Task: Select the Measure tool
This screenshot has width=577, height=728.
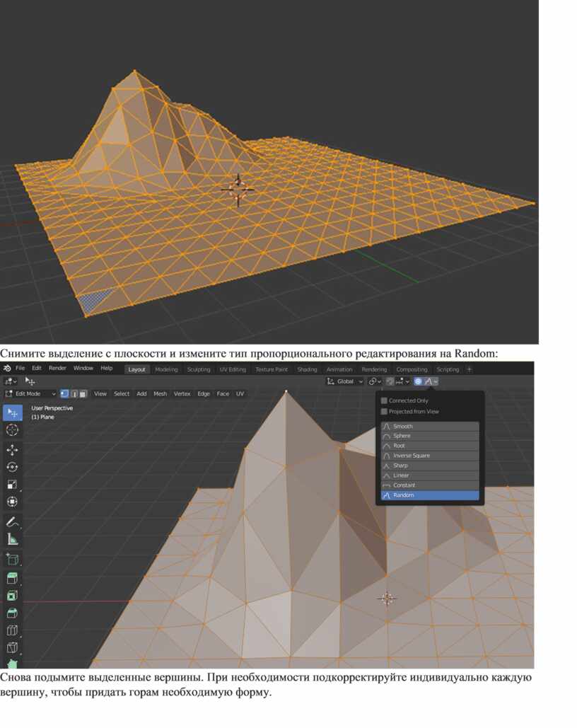Action: tap(13, 539)
